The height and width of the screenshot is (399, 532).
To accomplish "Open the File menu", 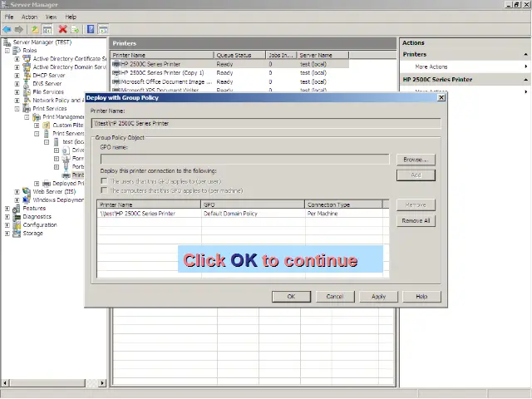I will coord(9,17).
